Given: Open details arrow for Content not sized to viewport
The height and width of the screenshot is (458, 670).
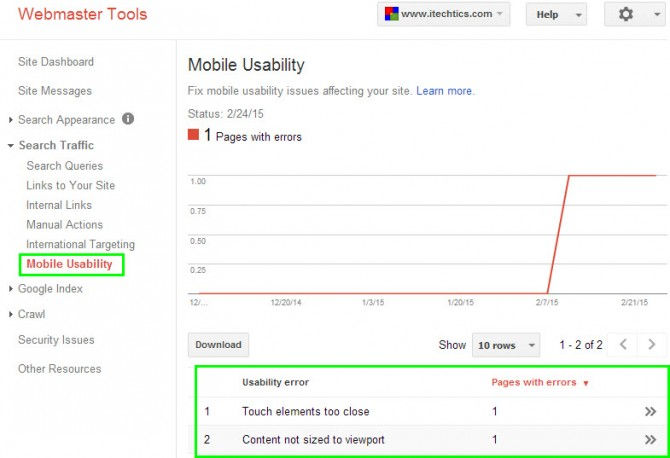Looking at the screenshot, I should [x=650, y=439].
